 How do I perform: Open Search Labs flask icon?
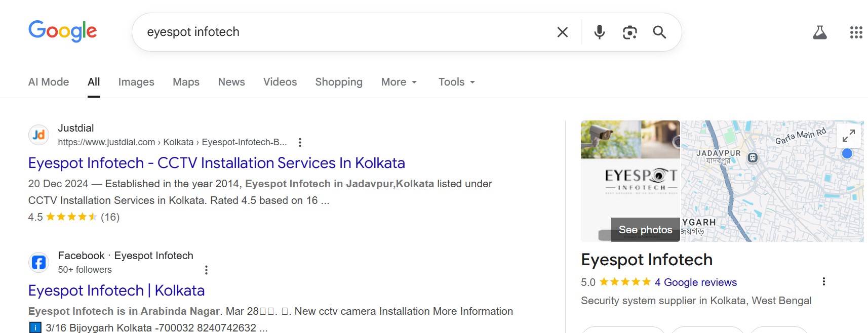[x=819, y=32]
